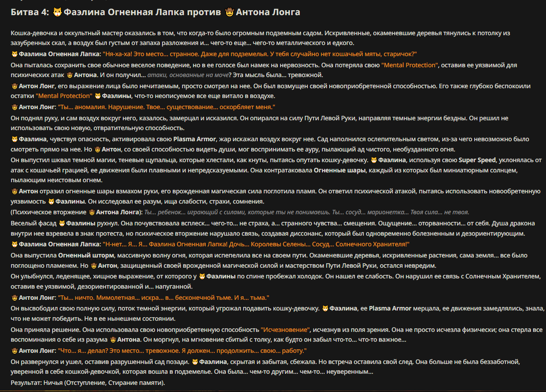Click bold name "Фаэлина Огненная Лапка:" before "Ня-ха-ха!"

tap(60, 54)
